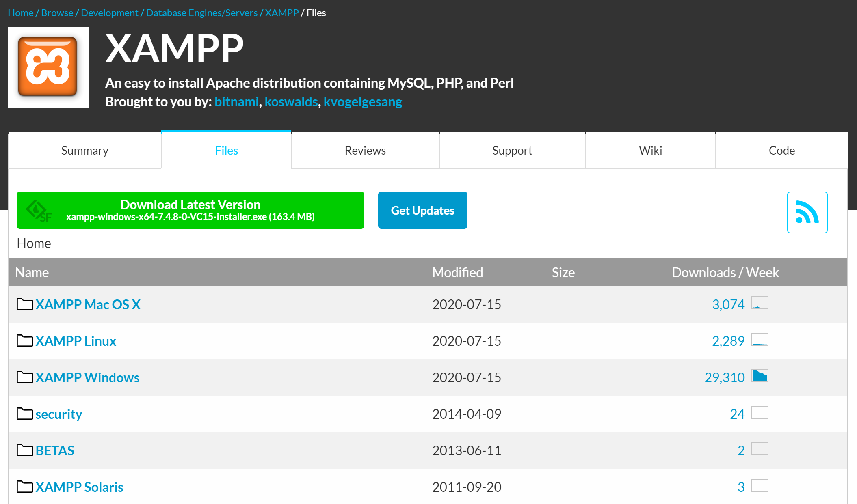Open the Code tab
This screenshot has width=857, height=504.
coord(781,151)
